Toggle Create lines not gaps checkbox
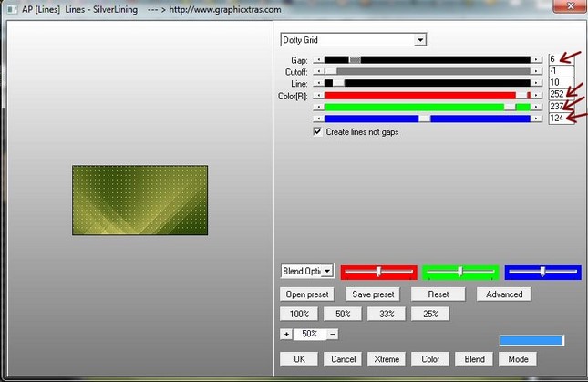The height and width of the screenshot is (382, 588). [317, 131]
